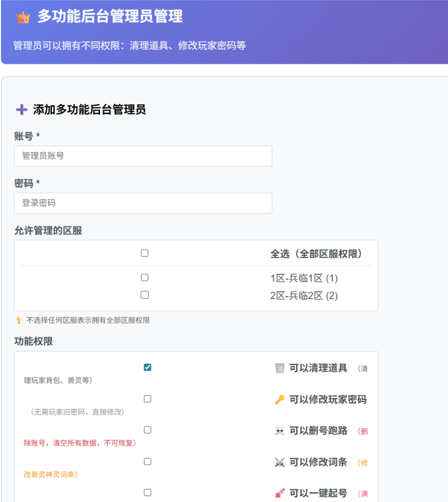Viewport: 448px width, 502px height.
Task: Click the note （无需玩家旧密码，直接修改）
Action: pyautogui.click(x=77, y=412)
